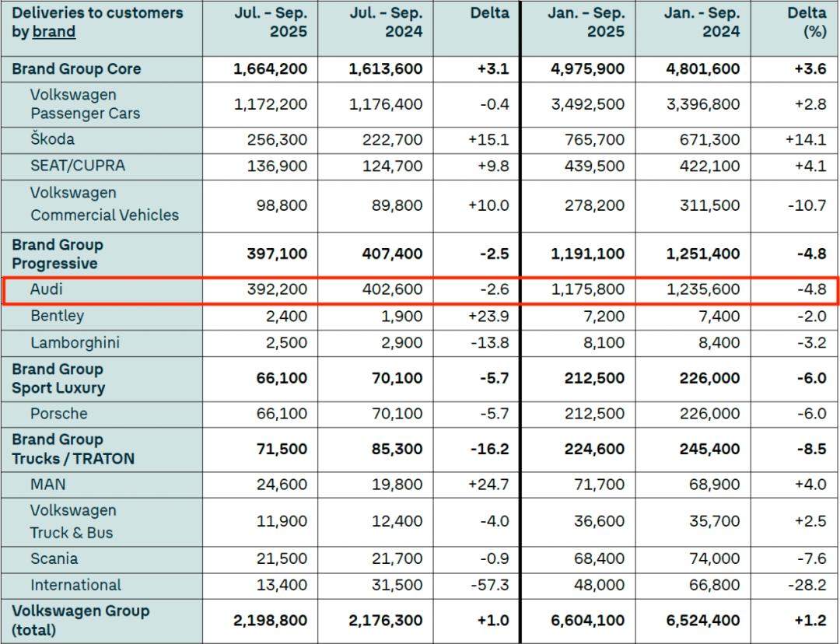Screen dimensions: 840x644
Task: Select the 'Brand Group Core' row label
Action: pos(76,69)
